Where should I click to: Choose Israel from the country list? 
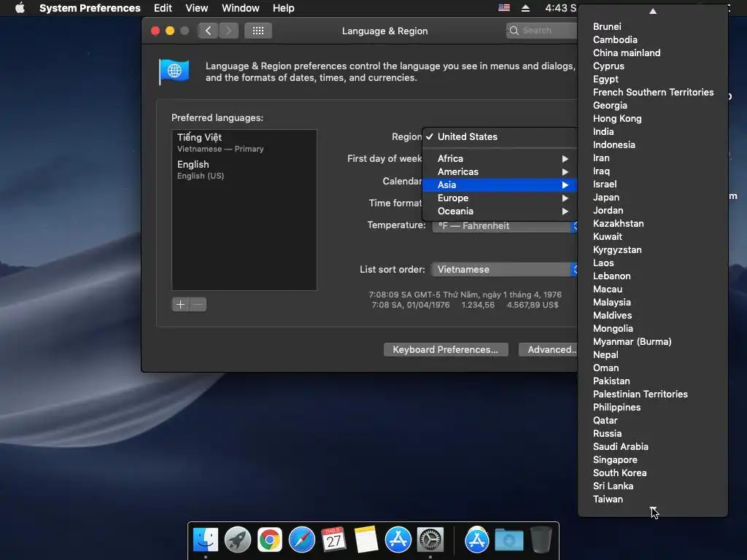653,184
